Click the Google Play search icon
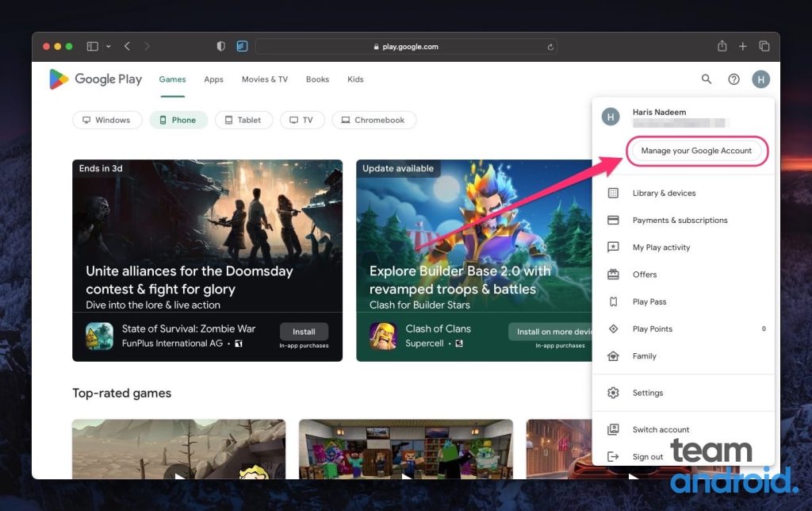Screen dimensions: 812x511 pyautogui.click(x=706, y=79)
